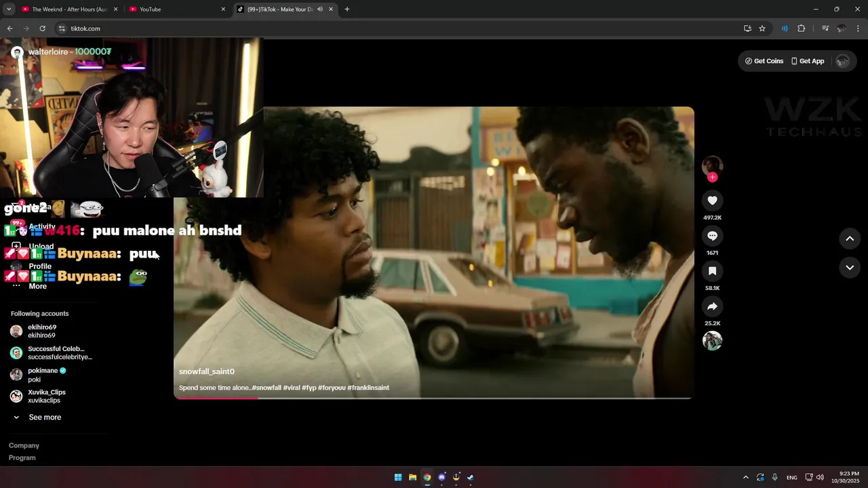The height and width of the screenshot is (488, 868).
Task: Open the Successful Celeb... following account
Action: (52, 352)
